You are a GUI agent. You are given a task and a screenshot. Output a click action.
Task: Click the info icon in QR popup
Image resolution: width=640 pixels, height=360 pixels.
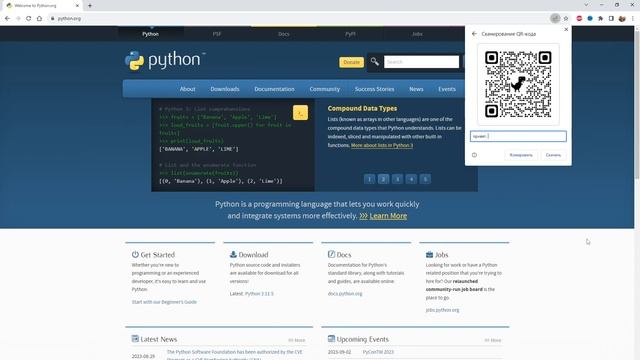(x=474, y=155)
